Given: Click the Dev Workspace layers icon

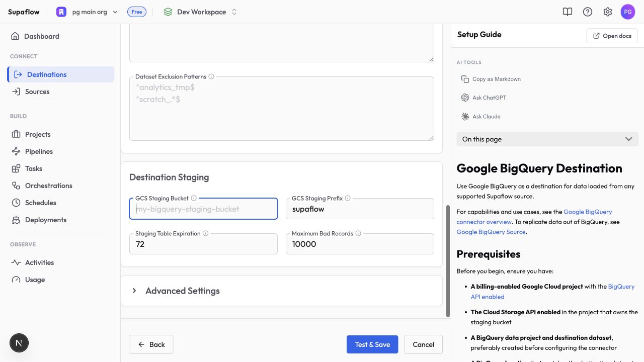Looking at the screenshot, I should 168,12.
